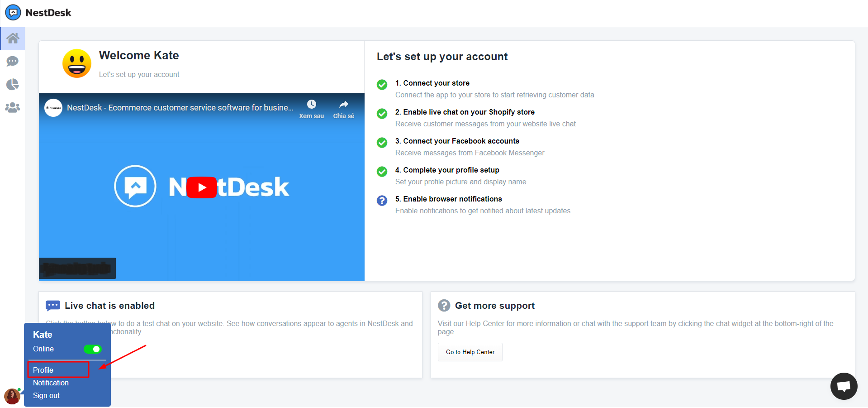
Task: Select Sign out from the user menu
Action: (46, 395)
